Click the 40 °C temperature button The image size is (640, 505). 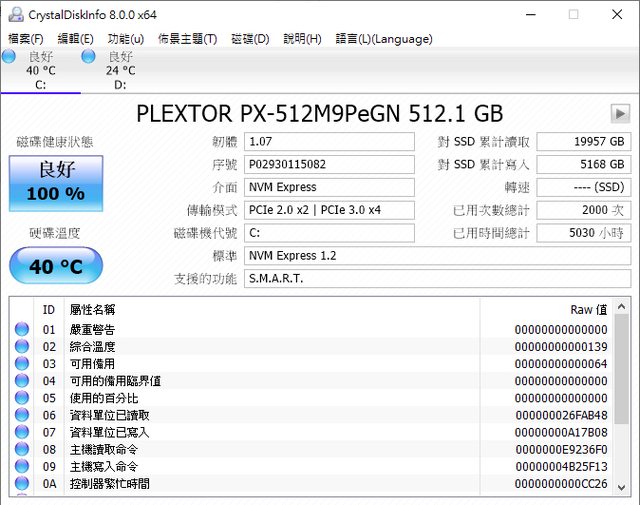tap(55, 266)
